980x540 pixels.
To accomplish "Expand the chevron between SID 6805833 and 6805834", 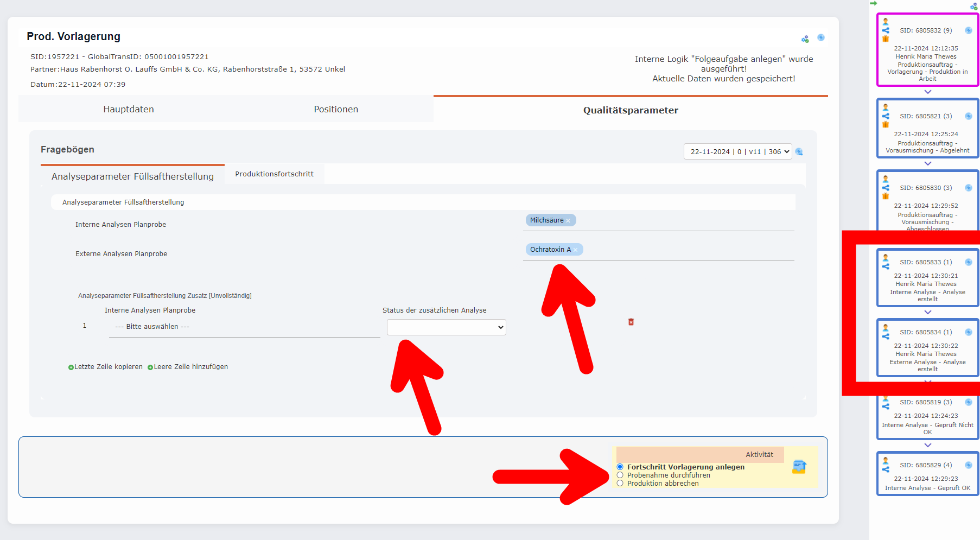I will 927,313.
